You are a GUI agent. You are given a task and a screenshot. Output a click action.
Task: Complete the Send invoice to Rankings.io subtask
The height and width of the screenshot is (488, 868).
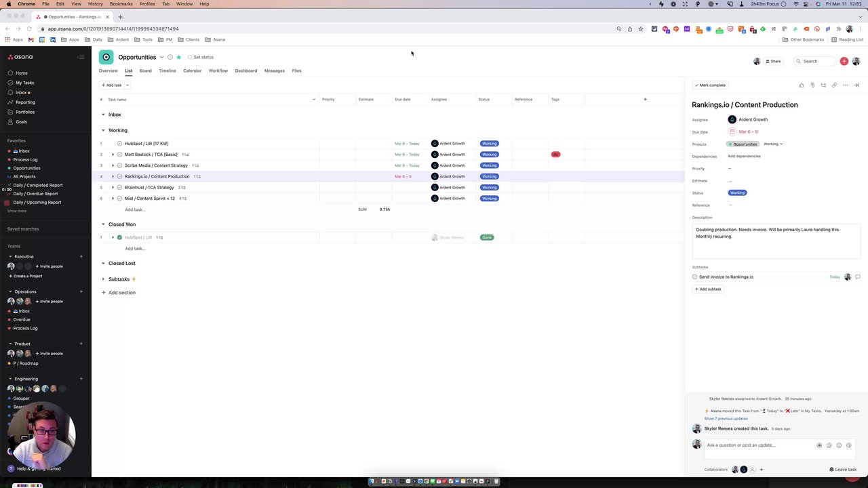click(694, 277)
